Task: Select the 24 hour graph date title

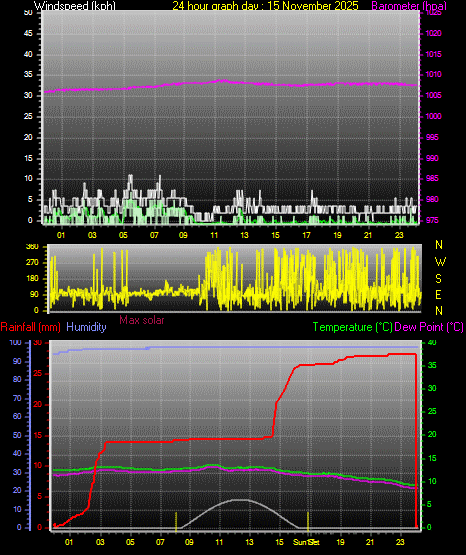Action: 265,5
